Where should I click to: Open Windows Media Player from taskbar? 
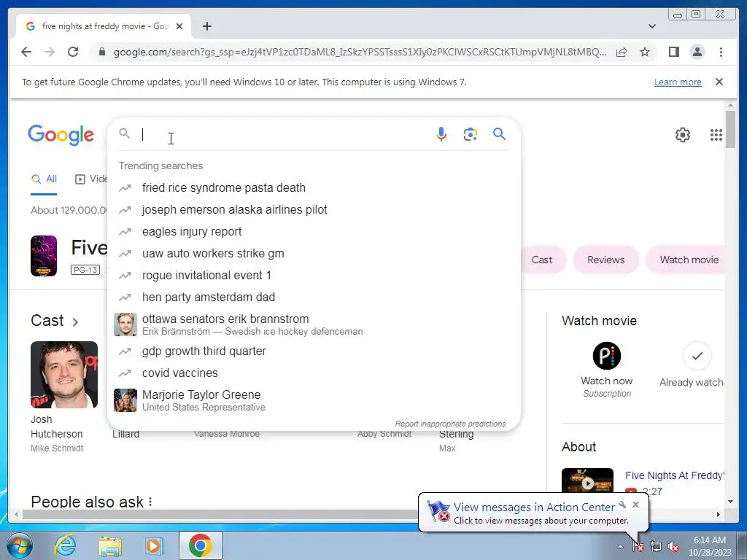(x=154, y=546)
